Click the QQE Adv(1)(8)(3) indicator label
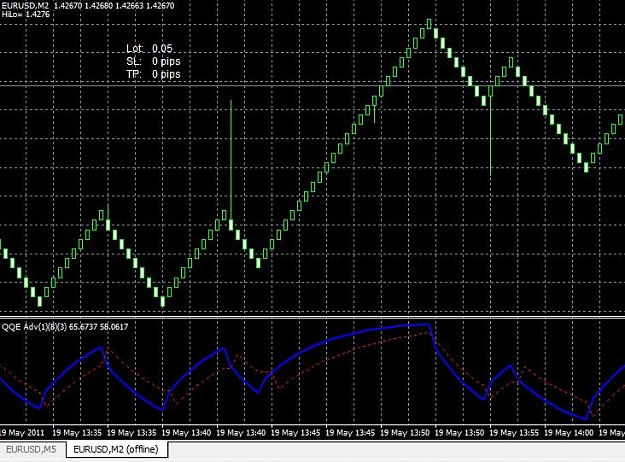 tap(65, 327)
